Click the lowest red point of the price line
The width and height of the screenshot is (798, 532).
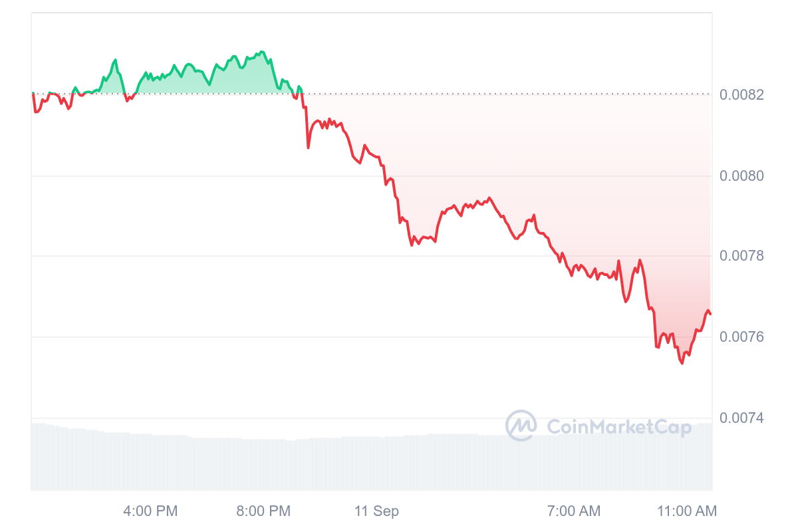(682, 363)
